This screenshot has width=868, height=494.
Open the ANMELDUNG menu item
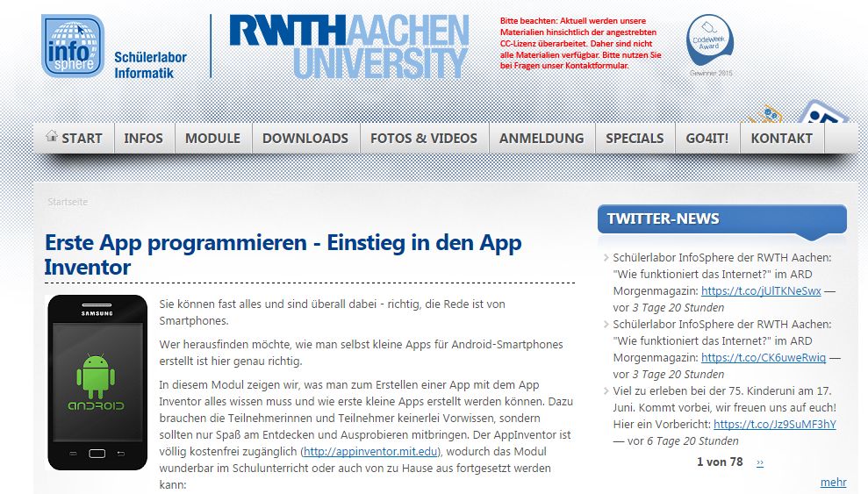click(542, 139)
